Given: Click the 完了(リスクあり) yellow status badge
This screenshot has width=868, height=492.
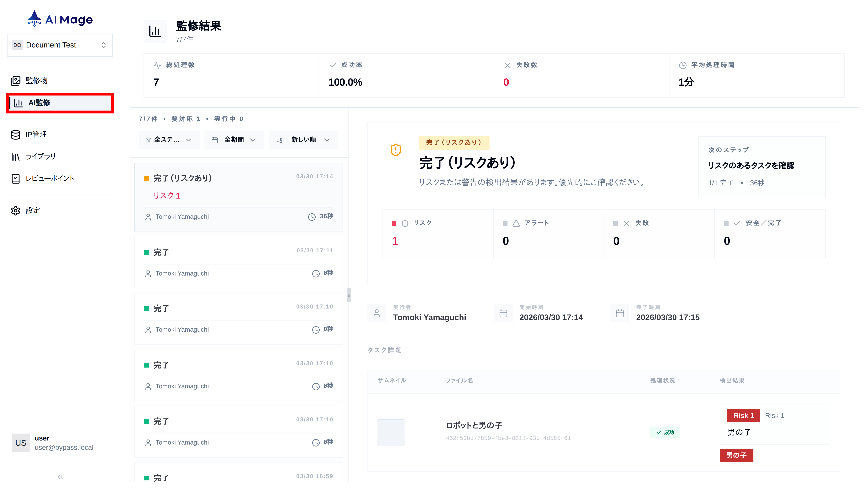Looking at the screenshot, I should click(x=454, y=143).
